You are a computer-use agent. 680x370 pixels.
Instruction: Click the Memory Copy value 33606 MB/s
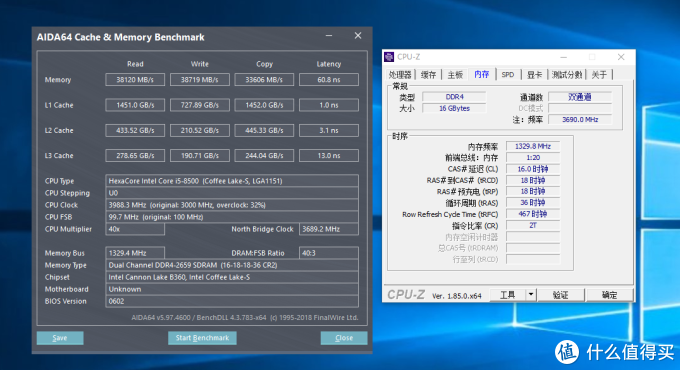(x=264, y=80)
